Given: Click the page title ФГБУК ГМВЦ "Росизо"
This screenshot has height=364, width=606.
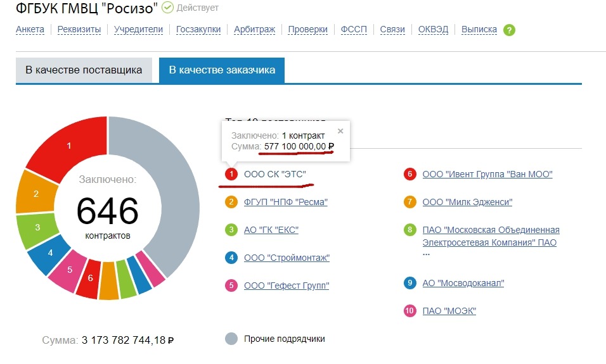Looking at the screenshot, I should [x=87, y=8].
